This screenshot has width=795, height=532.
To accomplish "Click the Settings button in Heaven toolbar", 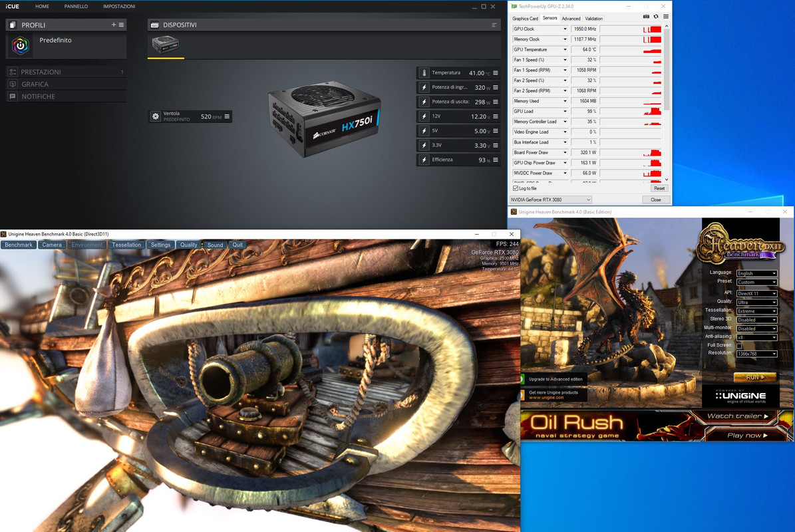I will tap(160, 245).
